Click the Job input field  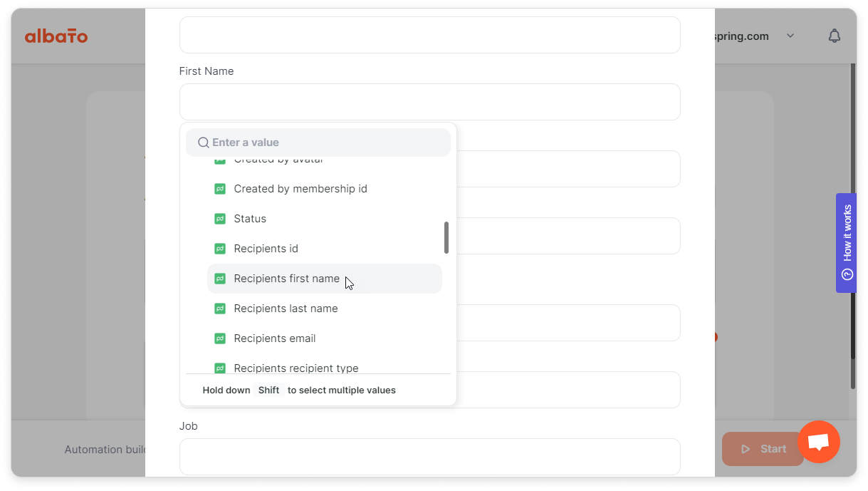pyautogui.click(x=430, y=457)
